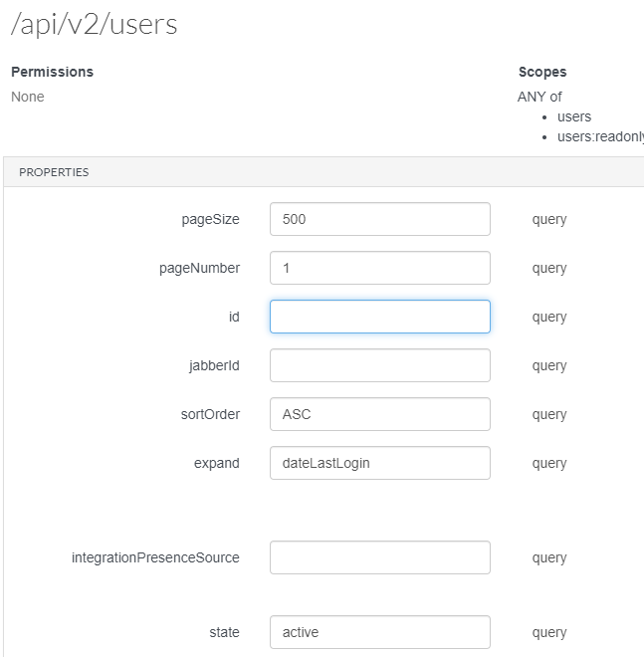Select the integrationPresenceSource input field
644x657 pixels.
coord(379,557)
